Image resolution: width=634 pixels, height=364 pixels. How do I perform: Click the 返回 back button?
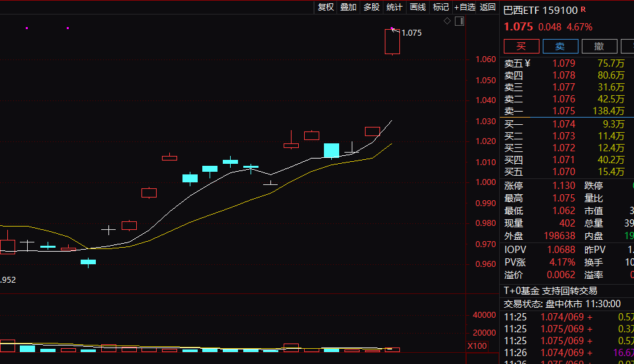488,7
